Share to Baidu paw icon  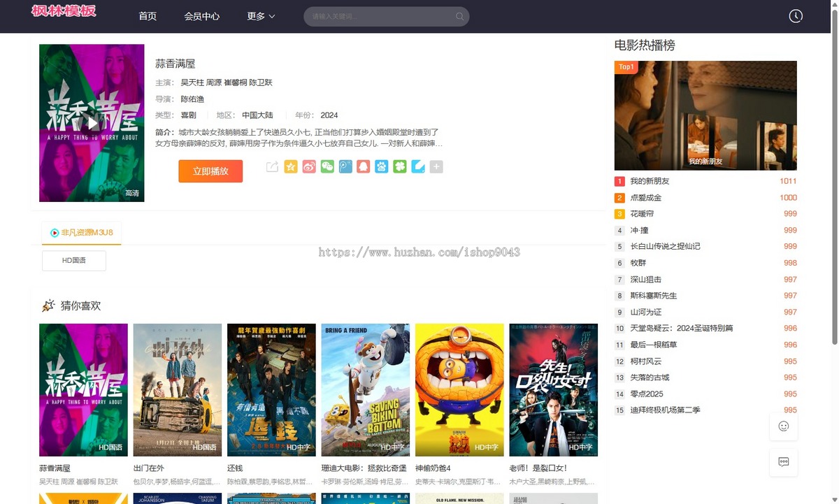pyautogui.click(x=382, y=167)
